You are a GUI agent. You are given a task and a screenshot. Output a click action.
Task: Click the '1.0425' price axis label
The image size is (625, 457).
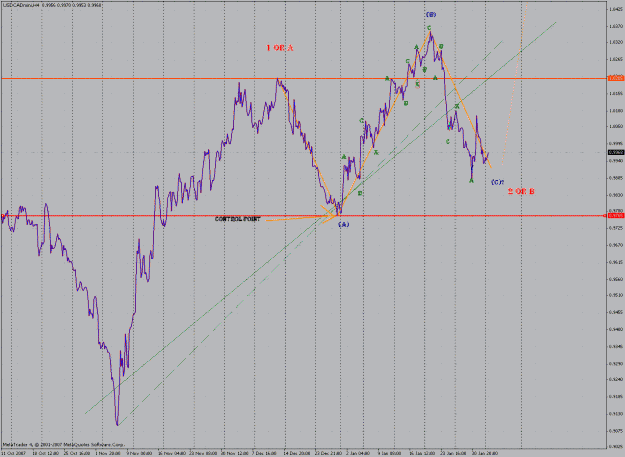[615, 8]
